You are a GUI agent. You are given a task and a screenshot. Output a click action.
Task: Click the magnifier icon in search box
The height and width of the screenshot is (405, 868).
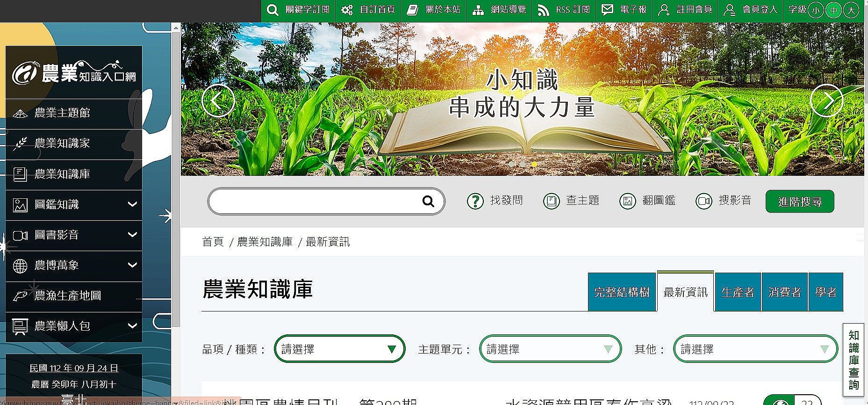428,202
